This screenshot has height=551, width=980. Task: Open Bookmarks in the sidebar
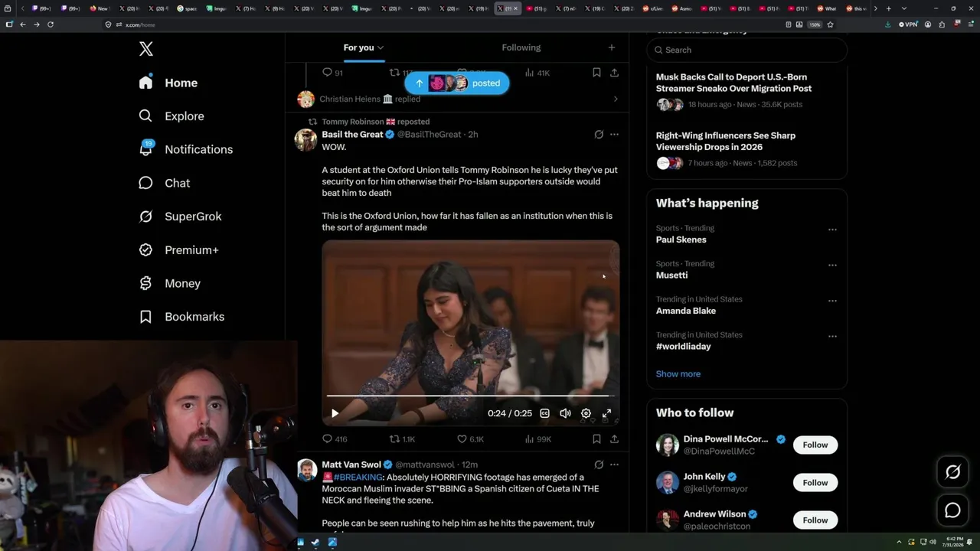pyautogui.click(x=181, y=317)
